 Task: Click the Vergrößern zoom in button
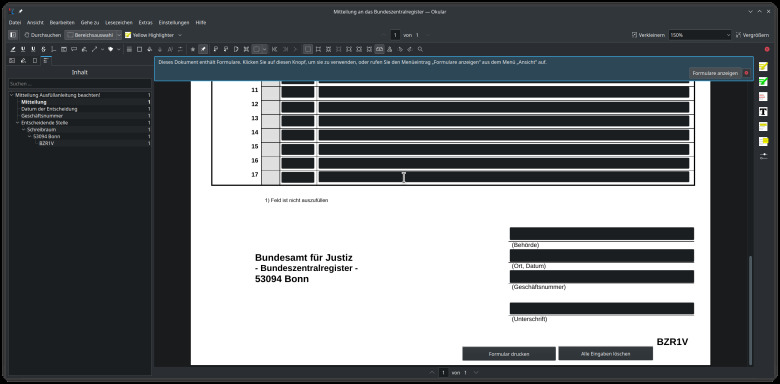click(x=753, y=35)
